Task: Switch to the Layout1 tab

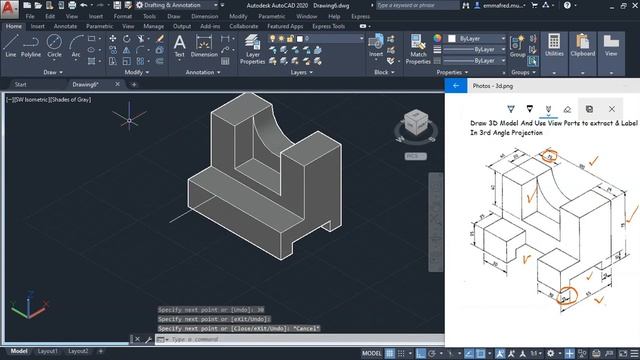Action: [x=47, y=351]
